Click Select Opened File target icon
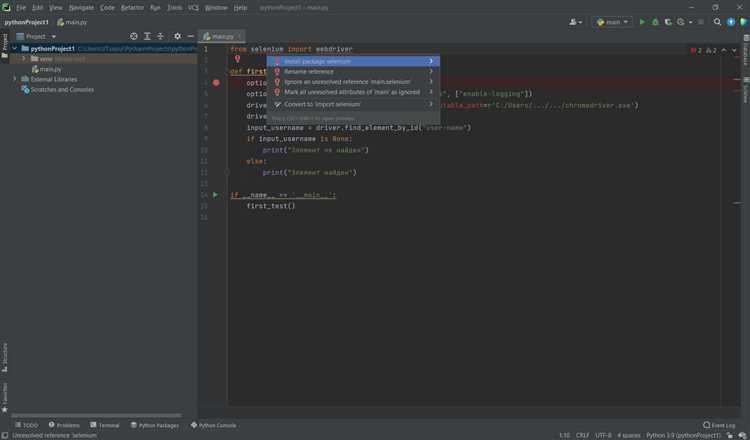The width and height of the screenshot is (750, 440). click(134, 36)
